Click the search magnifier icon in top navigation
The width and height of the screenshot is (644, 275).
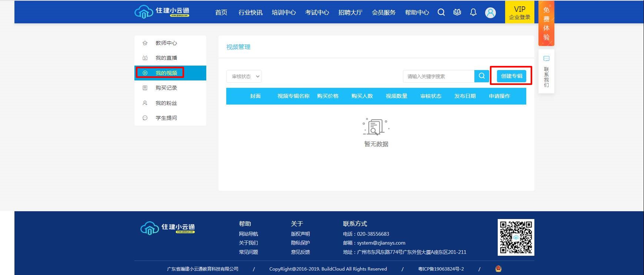(x=441, y=12)
